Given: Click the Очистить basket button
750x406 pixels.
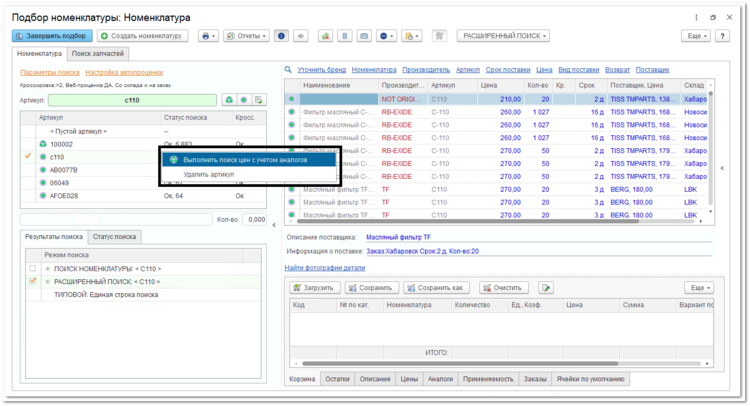Looking at the screenshot, I should point(503,288).
